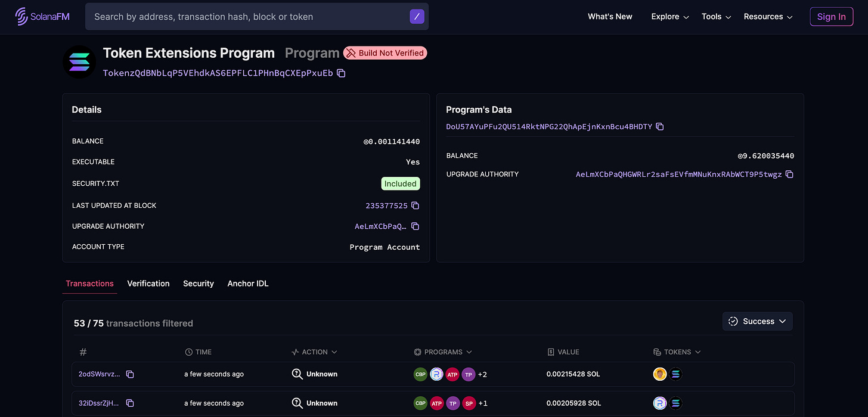
Task: Open the Success status filter dropdown
Action: (x=758, y=321)
